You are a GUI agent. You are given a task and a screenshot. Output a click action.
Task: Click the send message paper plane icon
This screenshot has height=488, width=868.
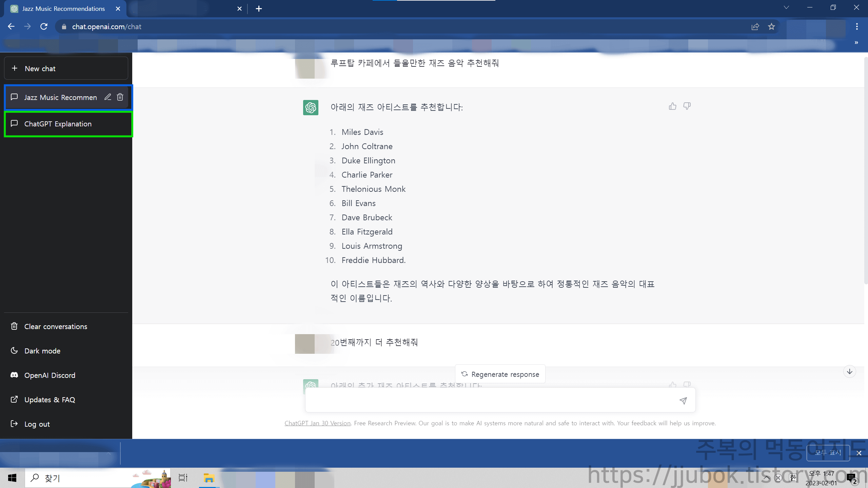click(683, 401)
